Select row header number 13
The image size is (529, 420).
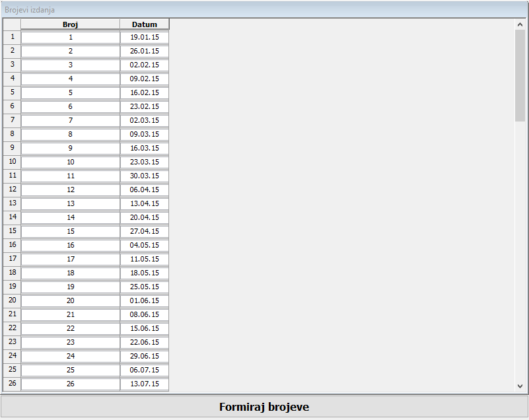12,203
